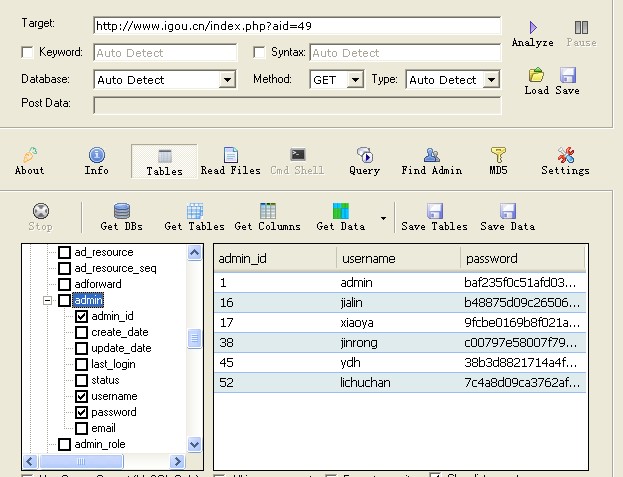Check the status column checkbox
623x477 pixels.
(x=81, y=380)
